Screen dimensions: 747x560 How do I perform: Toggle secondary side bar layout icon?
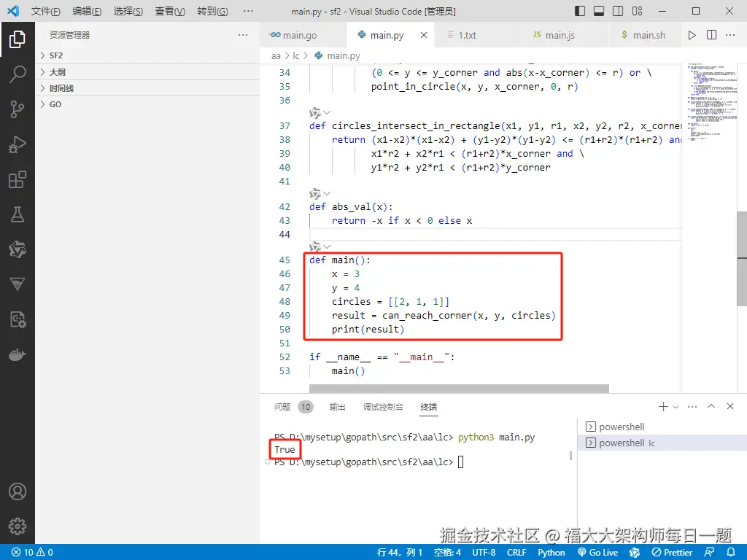coord(618,10)
